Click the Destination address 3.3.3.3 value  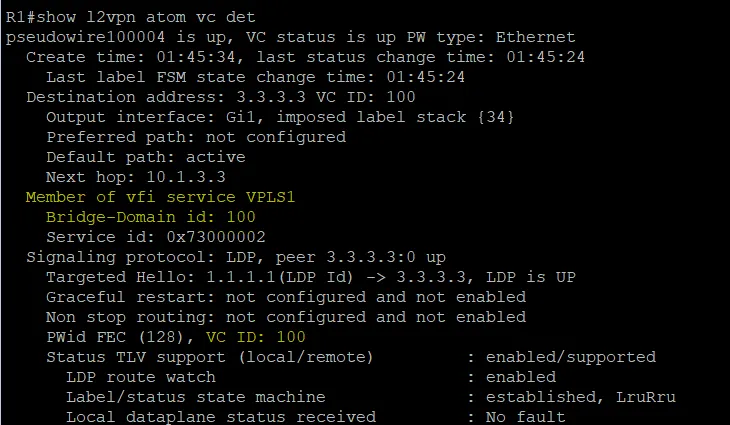pyautogui.click(x=271, y=97)
